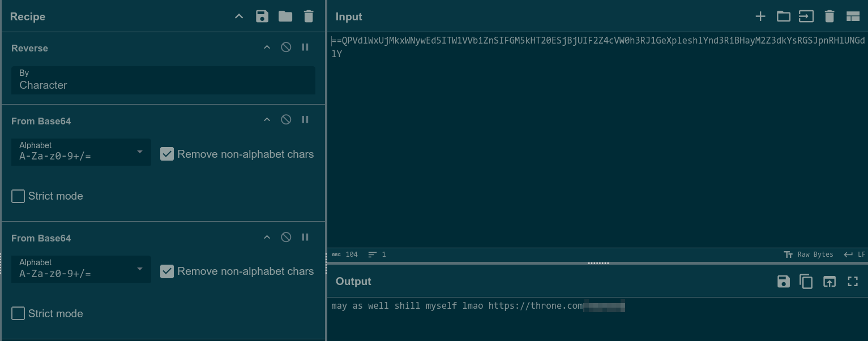Image resolution: width=868 pixels, height=341 pixels.
Task: Copy raw output to clipboard
Action: pyautogui.click(x=806, y=281)
